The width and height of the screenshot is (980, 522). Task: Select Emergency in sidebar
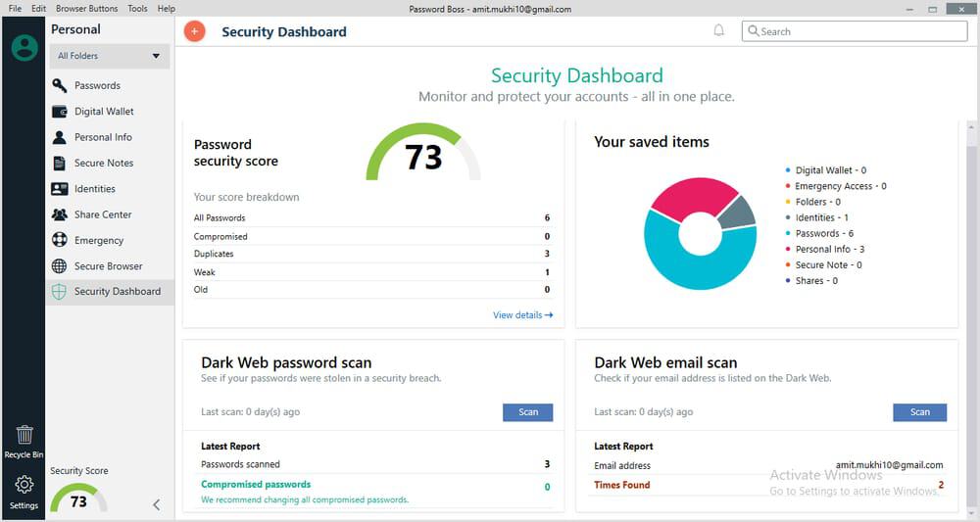click(x=99, y=240)
